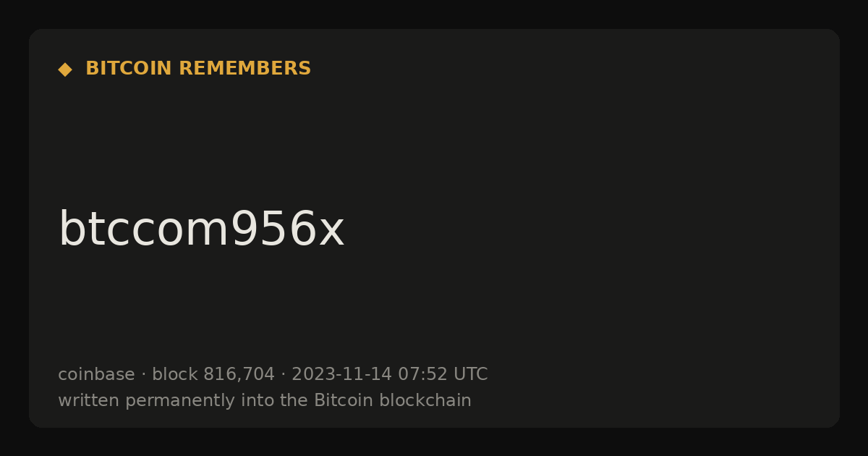
Task: Click the separator dot before the date
Action: point(283,375)
